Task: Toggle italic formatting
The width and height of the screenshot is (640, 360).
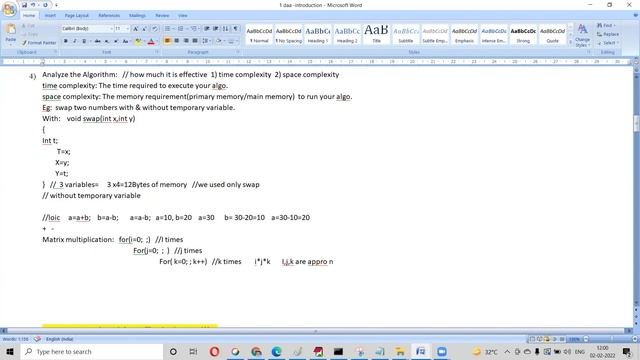Action: 75,41
